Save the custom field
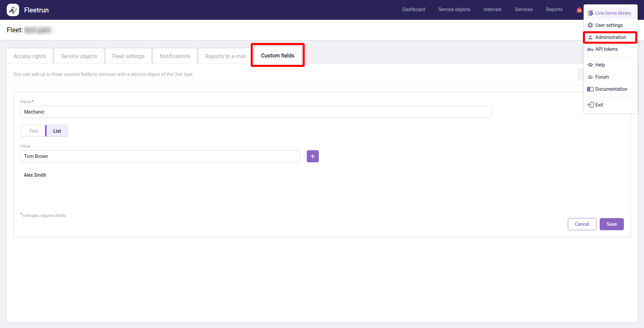Viewport: 644px width, 328px height. click(x=611, y=224)
